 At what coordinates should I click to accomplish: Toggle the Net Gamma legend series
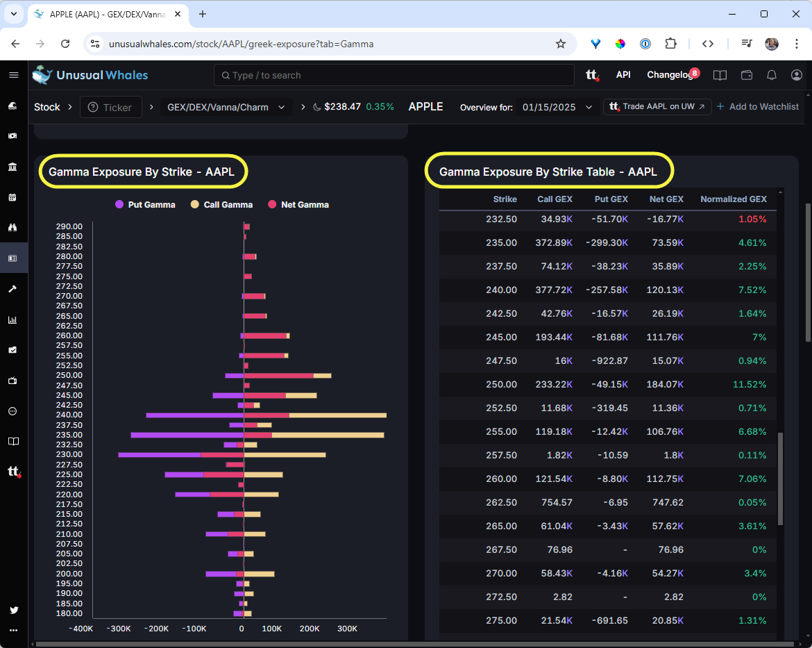point(298,205)
